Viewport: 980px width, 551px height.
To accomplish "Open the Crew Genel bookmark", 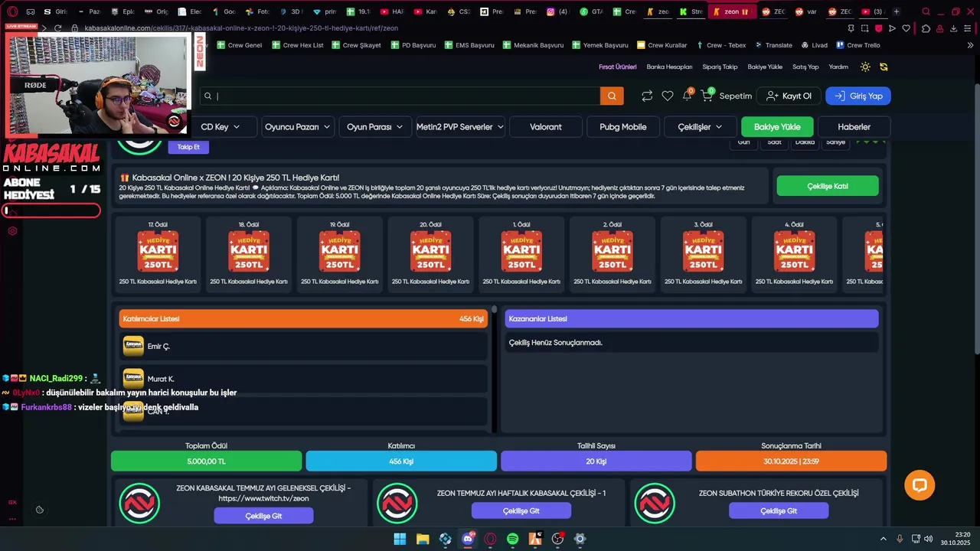I will pos(240,45).
